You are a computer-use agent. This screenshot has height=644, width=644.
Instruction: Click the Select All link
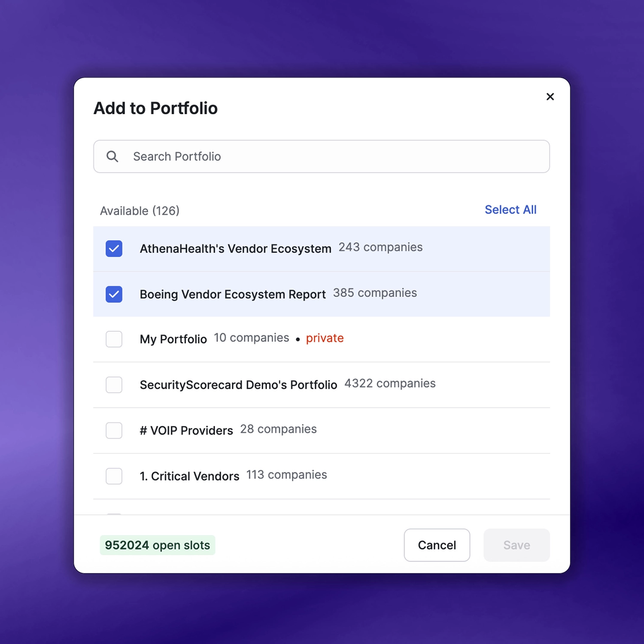coord(510,210)
